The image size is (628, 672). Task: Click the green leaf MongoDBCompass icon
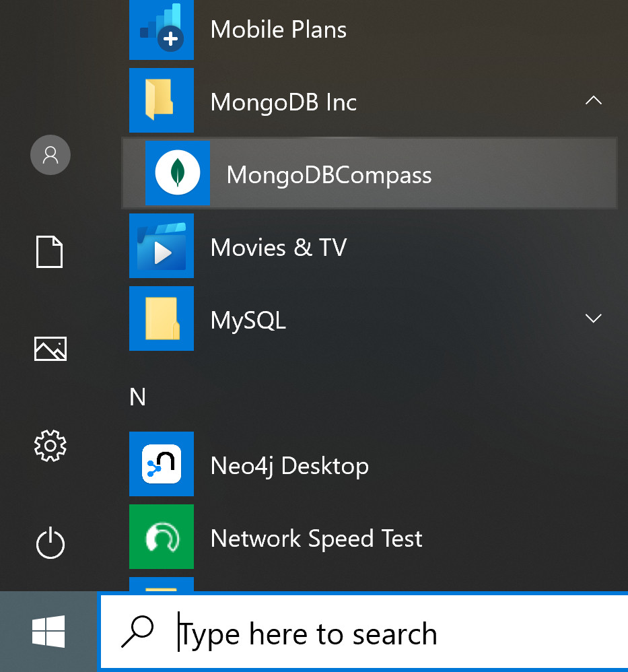click(177, 173)
